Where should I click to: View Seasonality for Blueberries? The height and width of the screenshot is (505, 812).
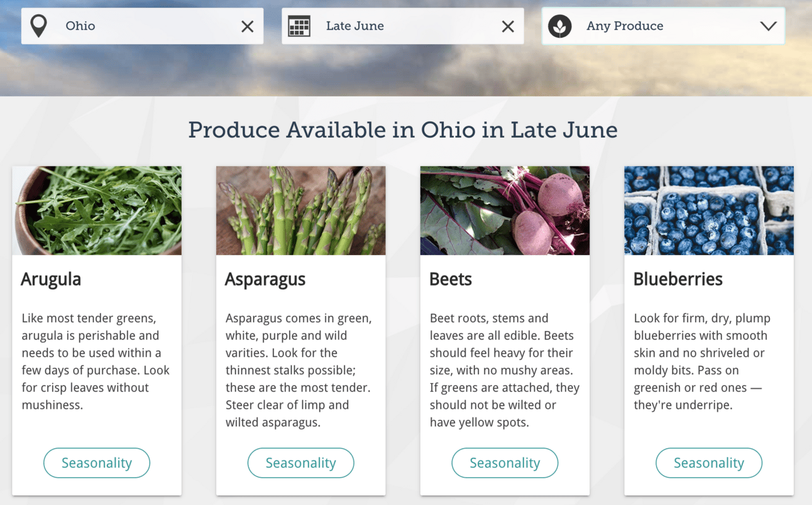709,463
